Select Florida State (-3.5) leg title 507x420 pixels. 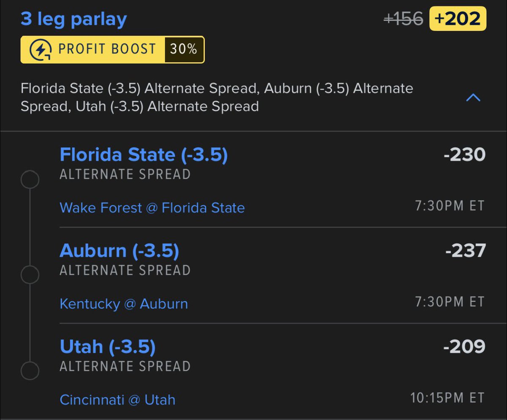click(144, 155)
